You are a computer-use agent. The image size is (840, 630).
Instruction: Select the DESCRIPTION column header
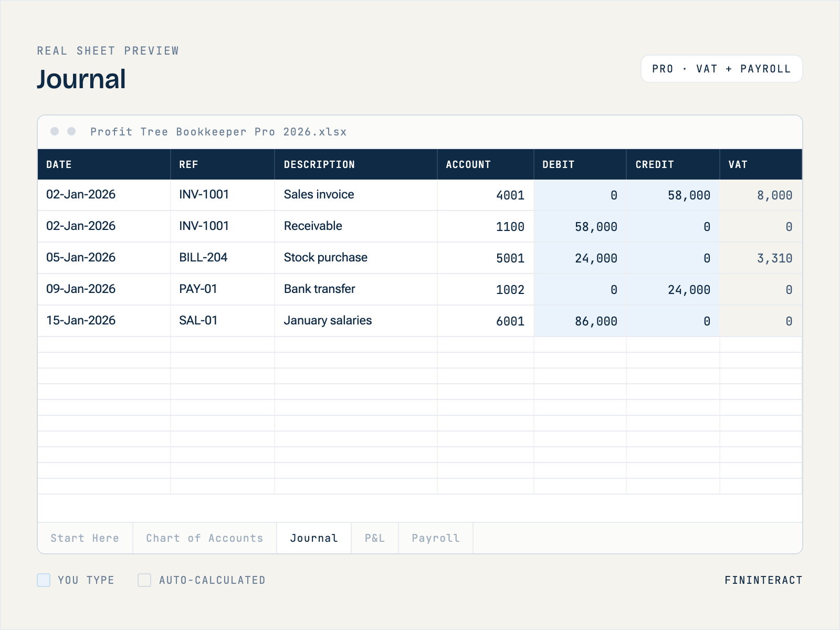[x=356, y=164]
